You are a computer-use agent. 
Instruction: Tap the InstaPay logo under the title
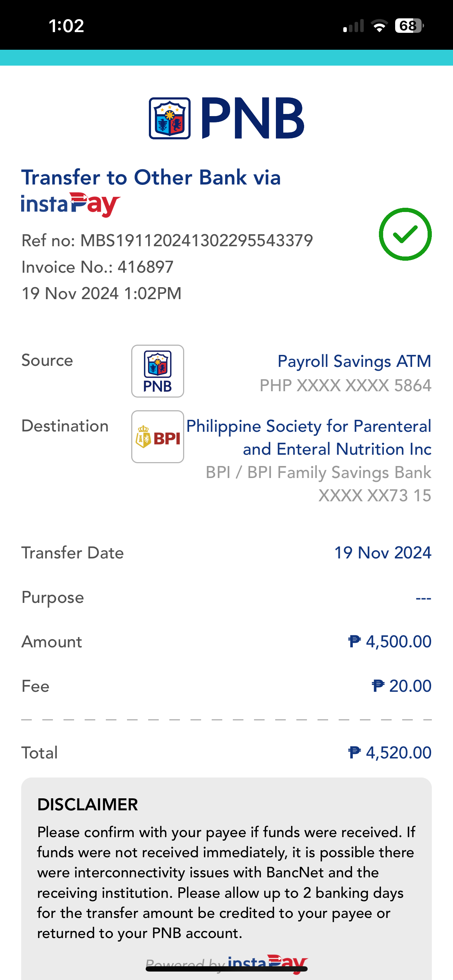coord(71,204)
